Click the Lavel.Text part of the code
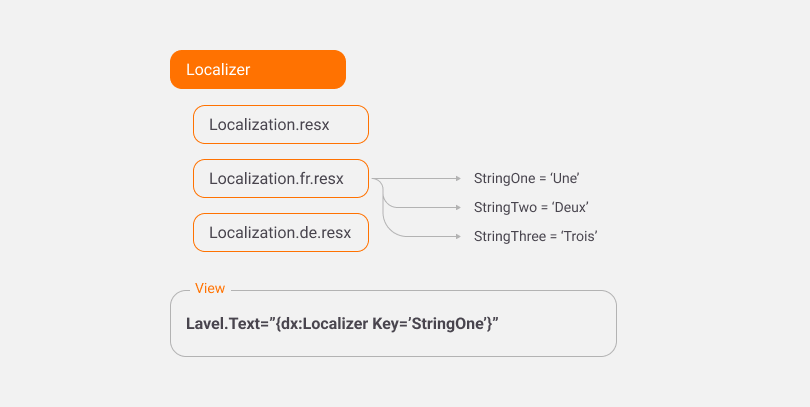Viewport: 810px width, 407px height. pyautogui.click(x=223, y=324)
